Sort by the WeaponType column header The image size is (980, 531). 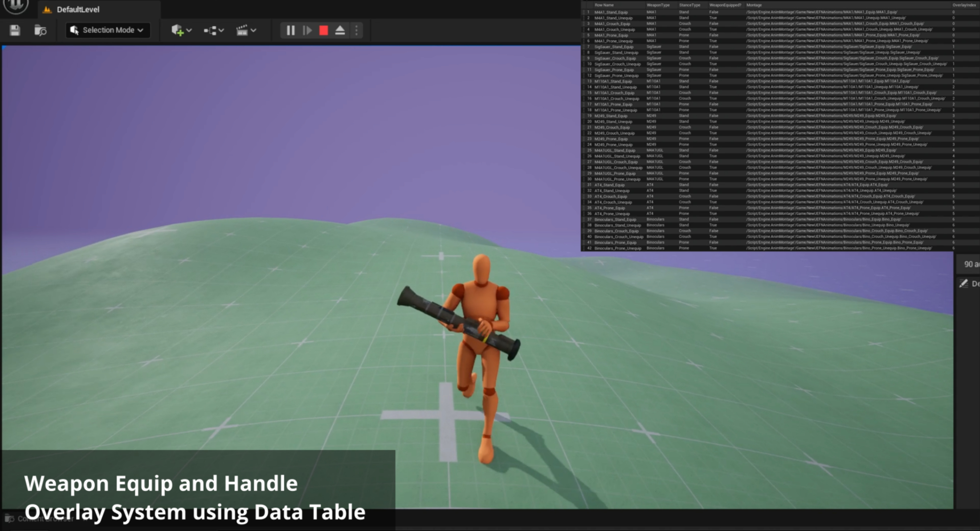(x=658, y=5)
